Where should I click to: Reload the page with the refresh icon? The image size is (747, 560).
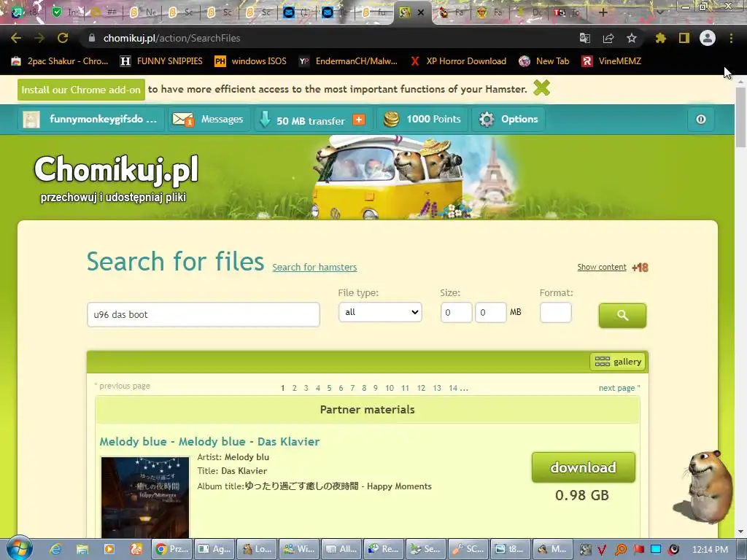tap(63, 38)
